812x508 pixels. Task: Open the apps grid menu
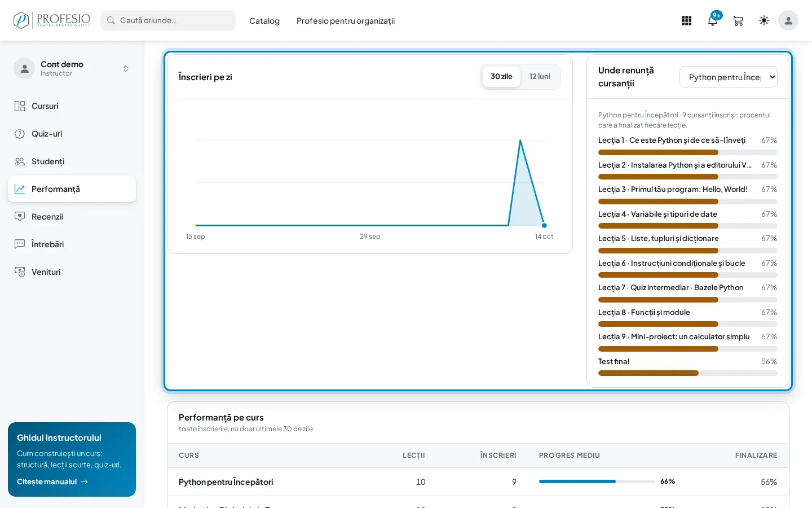686,21
